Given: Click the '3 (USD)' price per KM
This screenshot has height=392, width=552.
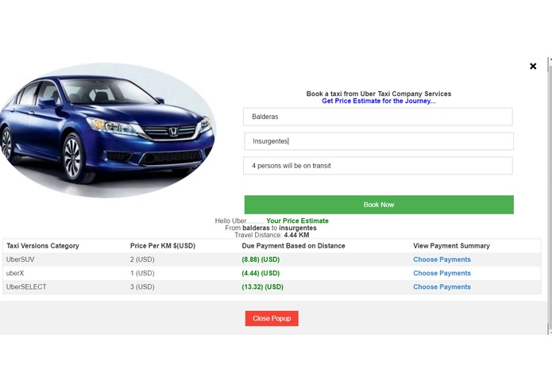Looking at the screenshot, I should pyautogui.click(x=142, y=287).
